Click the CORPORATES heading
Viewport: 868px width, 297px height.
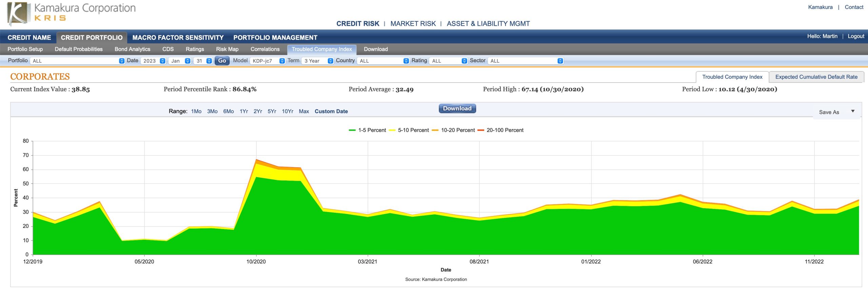40,77
